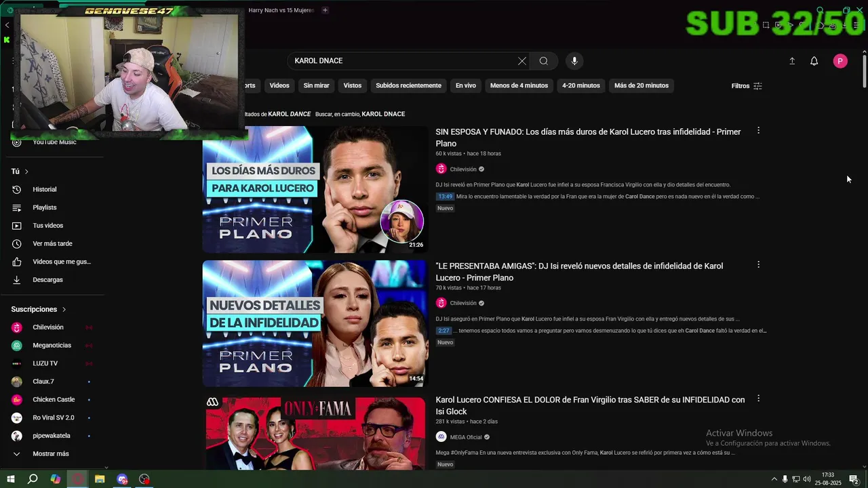The width and height of the screenshot is (868, 488).
Task: Open MEGA Oficial channel link
Action: point(466,437)
